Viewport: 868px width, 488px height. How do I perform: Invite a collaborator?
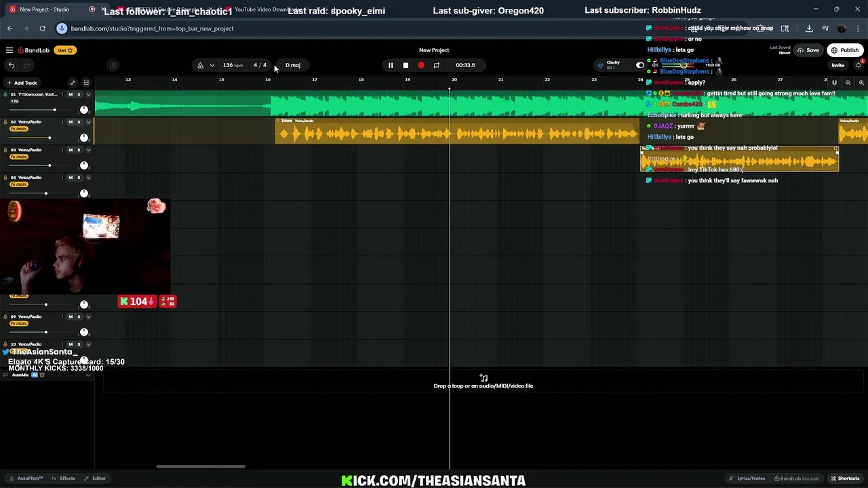pos(838,65)
